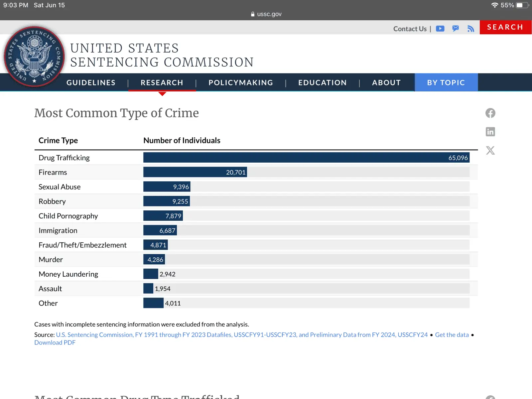532x399 pixels.
Task: Open the About menu
Action: (x=386, y=82)
